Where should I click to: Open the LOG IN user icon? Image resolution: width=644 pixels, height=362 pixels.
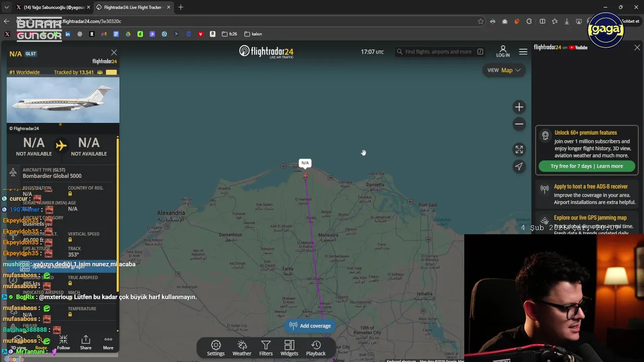pos(503,52)
